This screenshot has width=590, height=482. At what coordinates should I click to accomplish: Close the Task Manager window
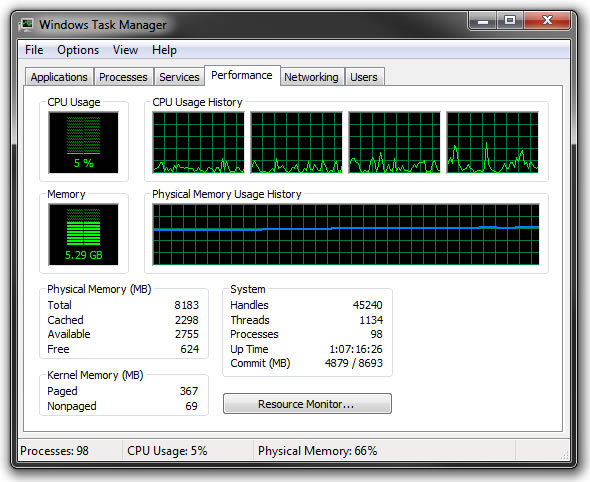(x=547, y=20)
